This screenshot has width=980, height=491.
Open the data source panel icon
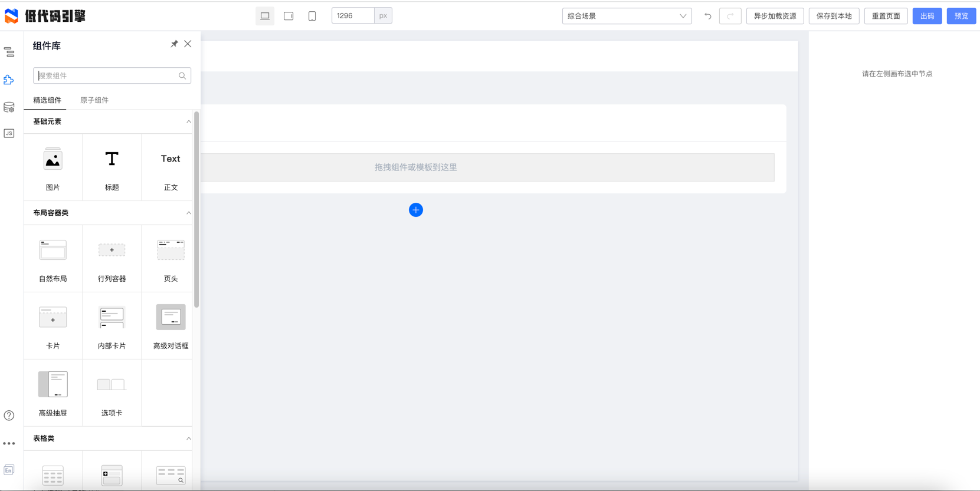9,107
